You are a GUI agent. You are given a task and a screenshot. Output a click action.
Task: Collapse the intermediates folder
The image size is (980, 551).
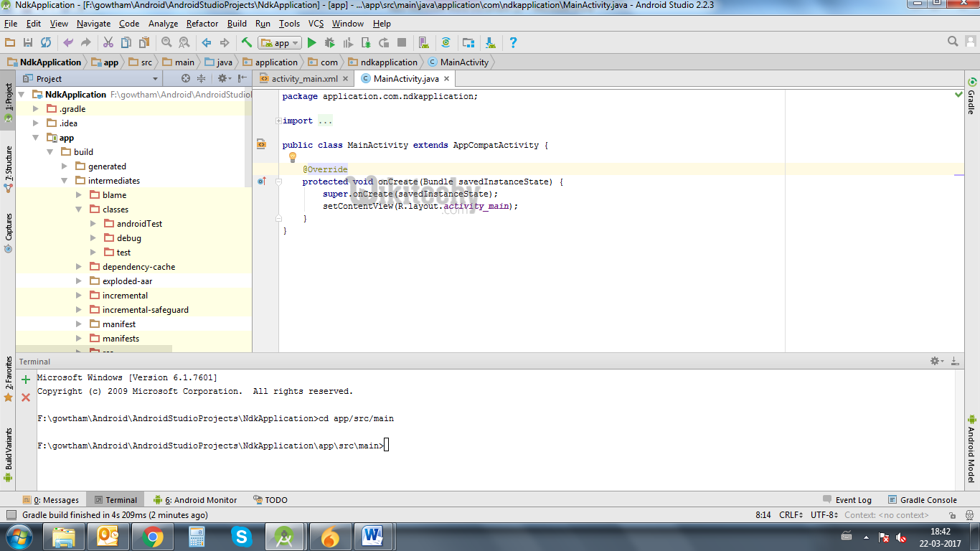(x=65, y=181)
